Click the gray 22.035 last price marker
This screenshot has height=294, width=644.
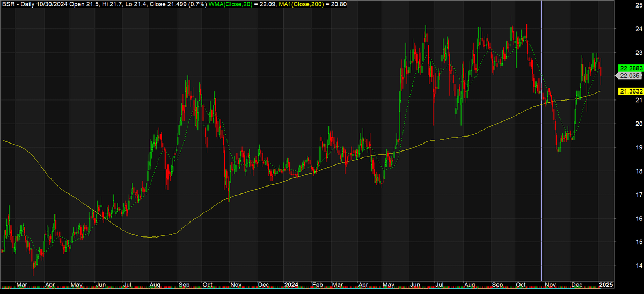pyautogui.click(x=631, y=76)
